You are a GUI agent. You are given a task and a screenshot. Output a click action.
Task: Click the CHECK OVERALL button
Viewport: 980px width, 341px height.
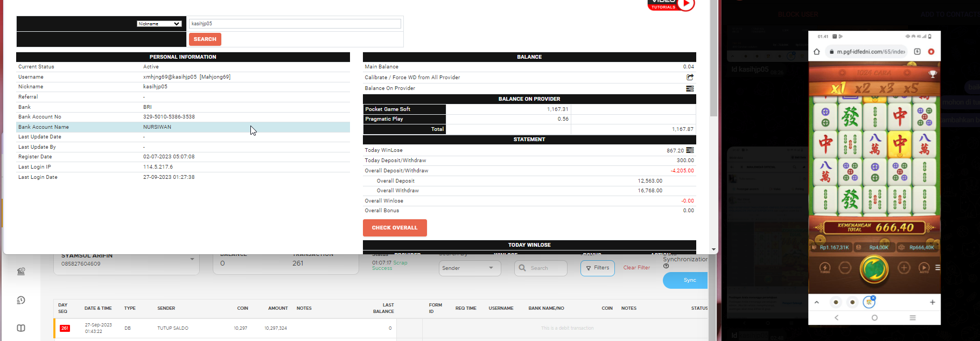coord(395,228)
